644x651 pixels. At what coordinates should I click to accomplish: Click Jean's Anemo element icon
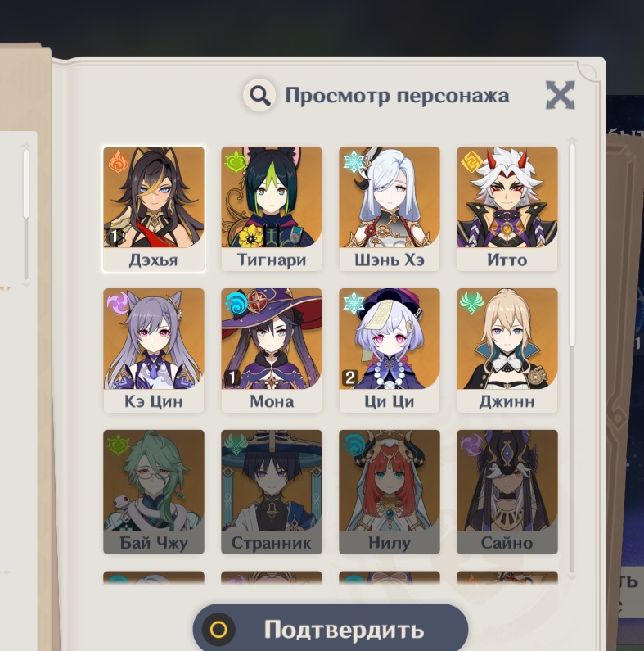471,303
